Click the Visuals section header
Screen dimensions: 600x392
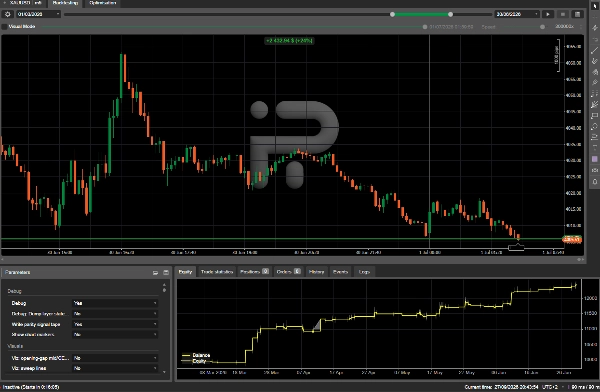click(15, 346)
